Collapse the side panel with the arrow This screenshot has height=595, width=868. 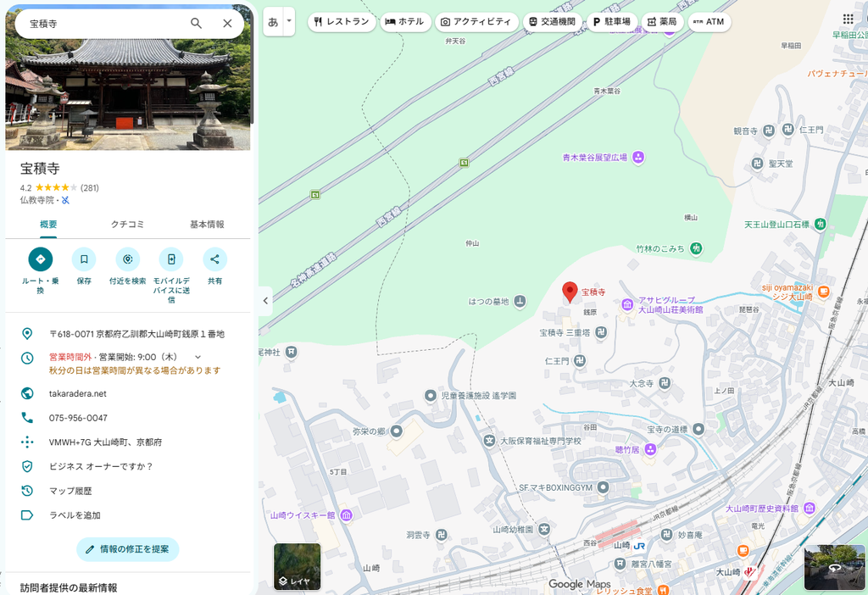click(x=265, y=301)
